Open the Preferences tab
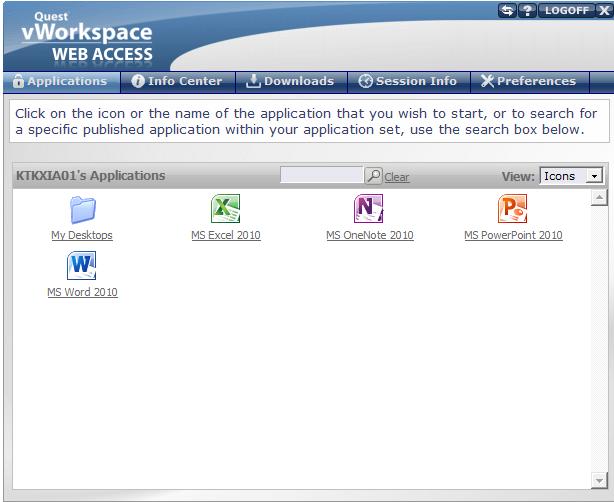 tap(529, 81)
